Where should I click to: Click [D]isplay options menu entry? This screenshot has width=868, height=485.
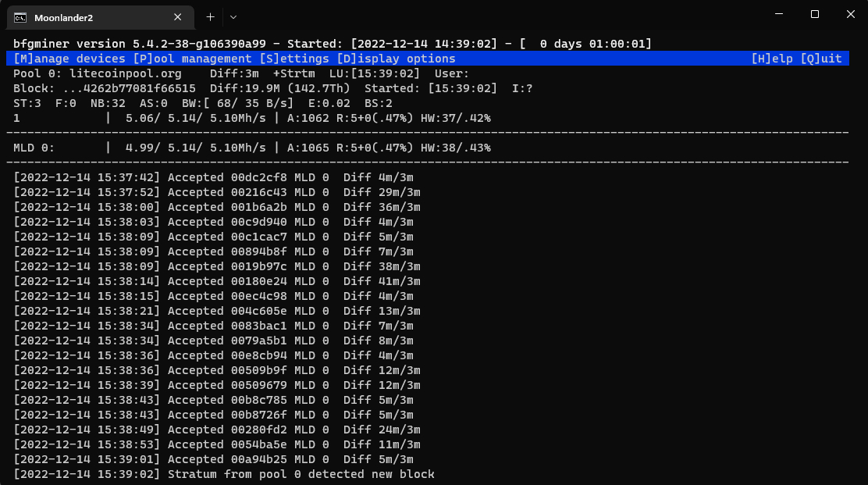click(x=396, y=59)
